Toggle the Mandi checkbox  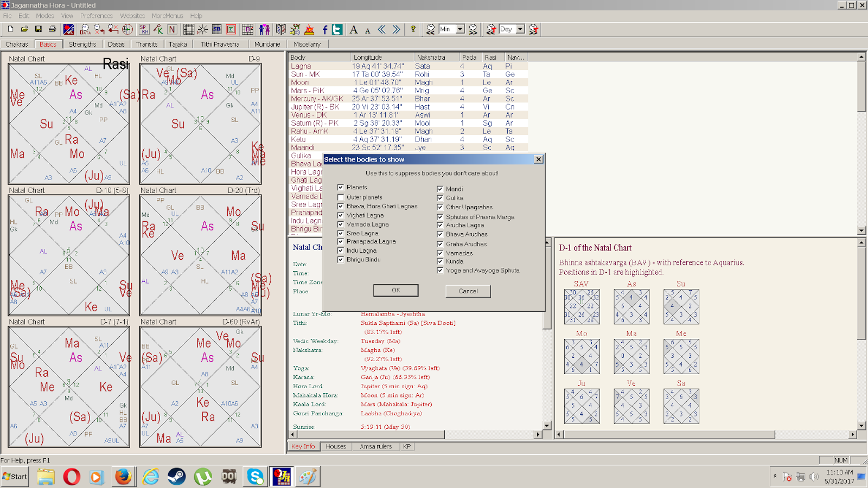click(440, 189)
